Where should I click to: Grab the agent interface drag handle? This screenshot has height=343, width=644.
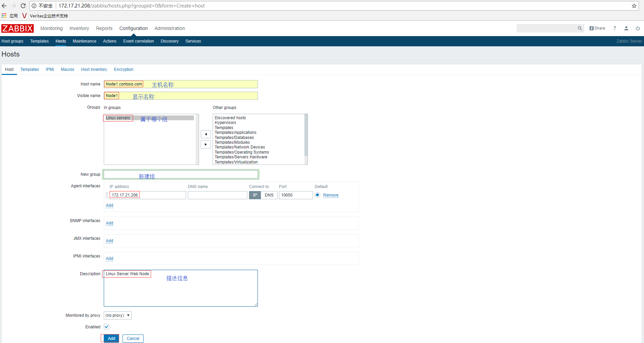(107, 195)
